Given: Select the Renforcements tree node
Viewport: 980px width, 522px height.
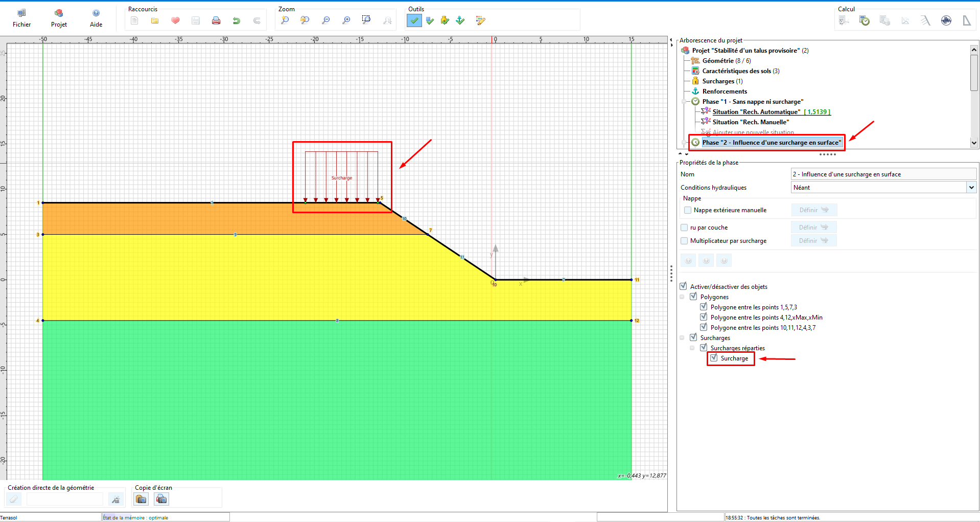Looking at the screenshot, I should coord(725,92).
